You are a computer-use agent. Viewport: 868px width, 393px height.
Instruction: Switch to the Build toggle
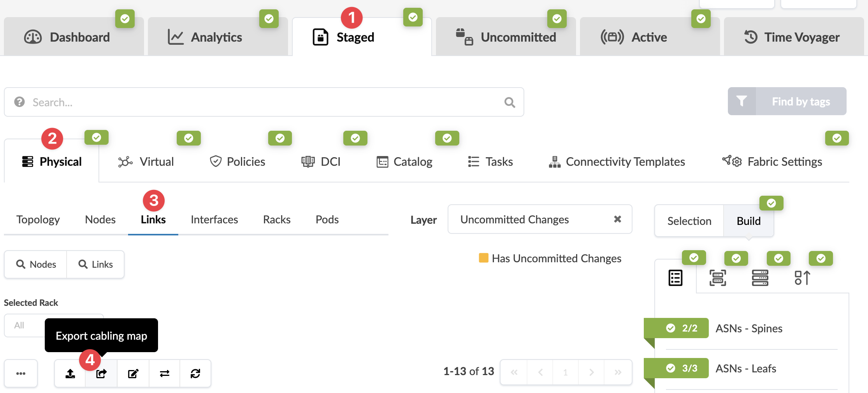pos(749,221)
